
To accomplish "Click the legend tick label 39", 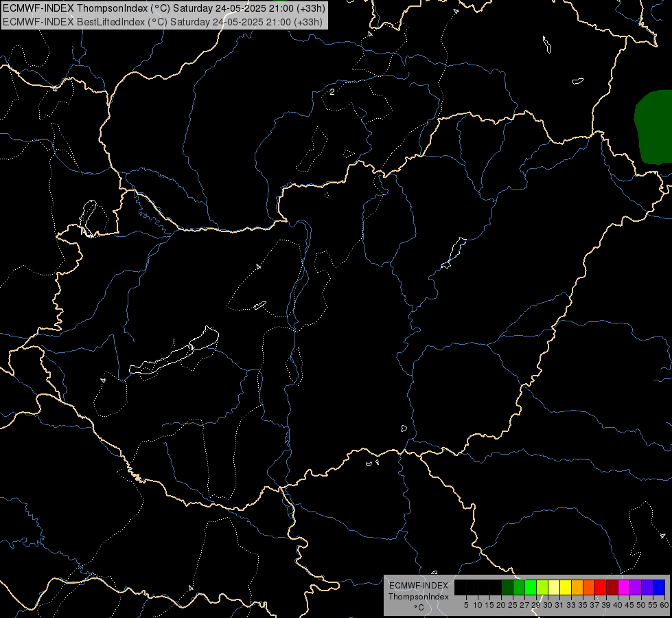I will (x=606, y=605).
